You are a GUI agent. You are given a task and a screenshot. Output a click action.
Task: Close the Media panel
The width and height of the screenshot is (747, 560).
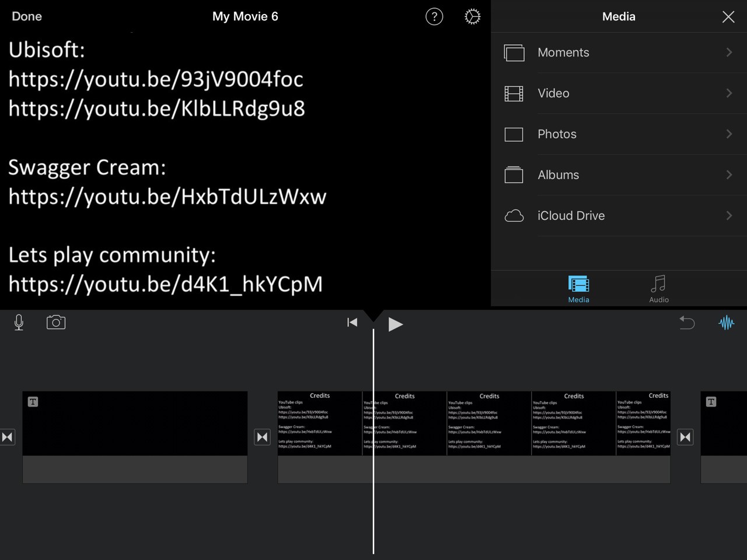click(x=728, y=17)
